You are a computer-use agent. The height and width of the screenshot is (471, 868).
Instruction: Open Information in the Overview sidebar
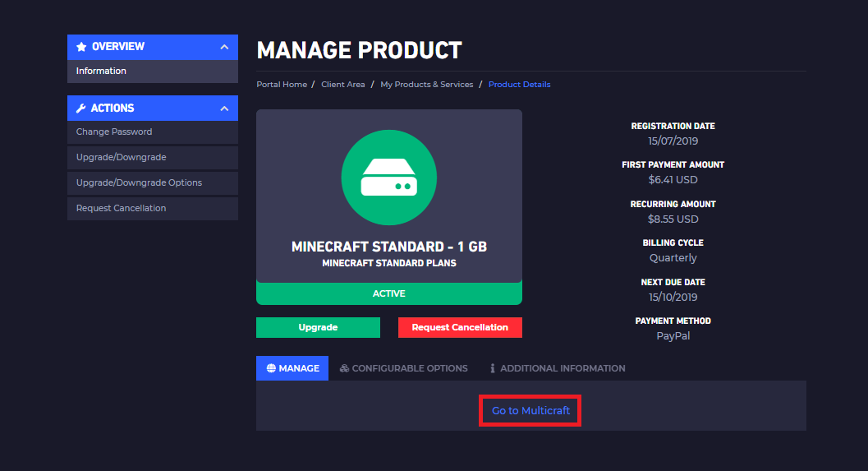153,71
